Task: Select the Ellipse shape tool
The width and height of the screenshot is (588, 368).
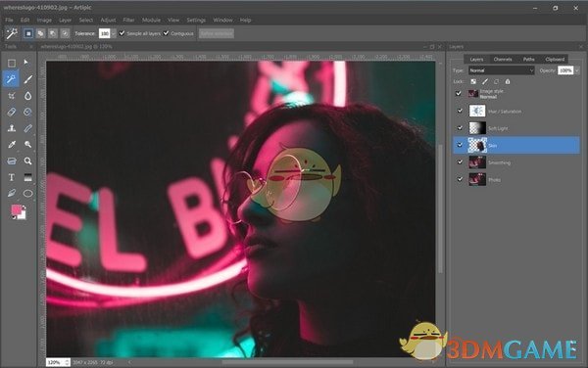Action: 27,193
